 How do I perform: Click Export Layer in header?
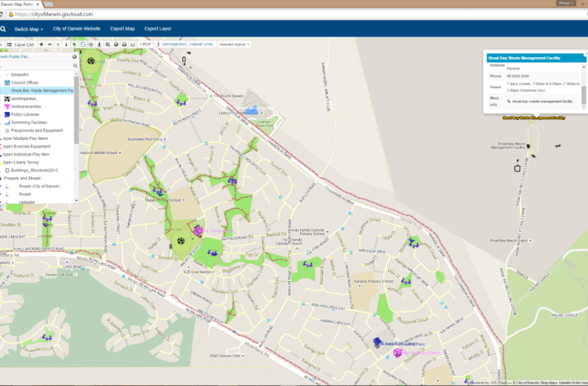tap(158, 29)
